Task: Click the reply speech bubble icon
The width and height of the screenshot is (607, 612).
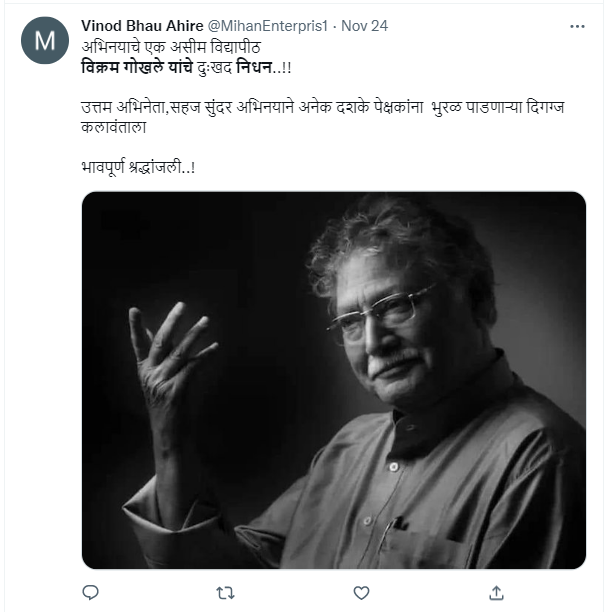Action: (91, 593)
